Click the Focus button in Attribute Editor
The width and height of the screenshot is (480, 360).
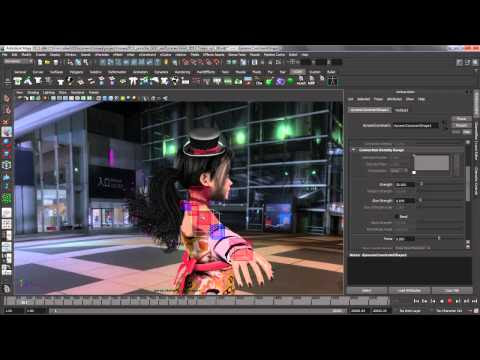click(461, 119)
